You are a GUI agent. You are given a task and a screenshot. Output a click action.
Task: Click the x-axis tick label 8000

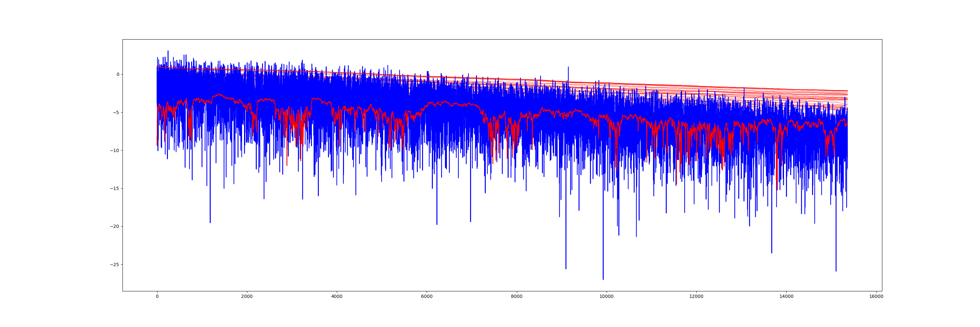click(x=517, y=297)
